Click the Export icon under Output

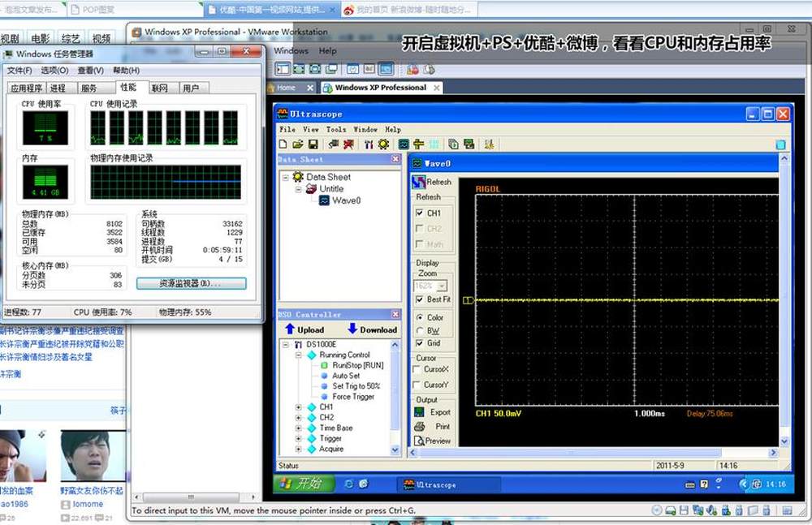click(x=419, y=412)
